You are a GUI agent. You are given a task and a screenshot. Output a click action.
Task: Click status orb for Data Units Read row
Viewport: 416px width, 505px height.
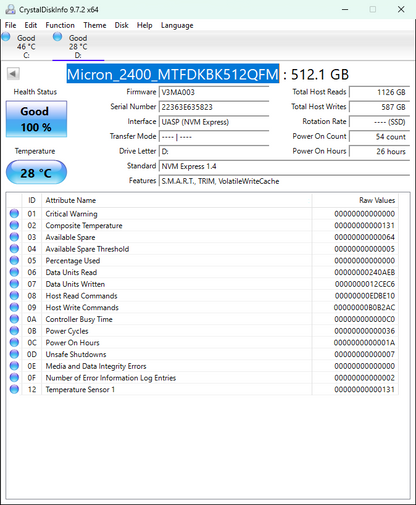click(x=14, y=272)
